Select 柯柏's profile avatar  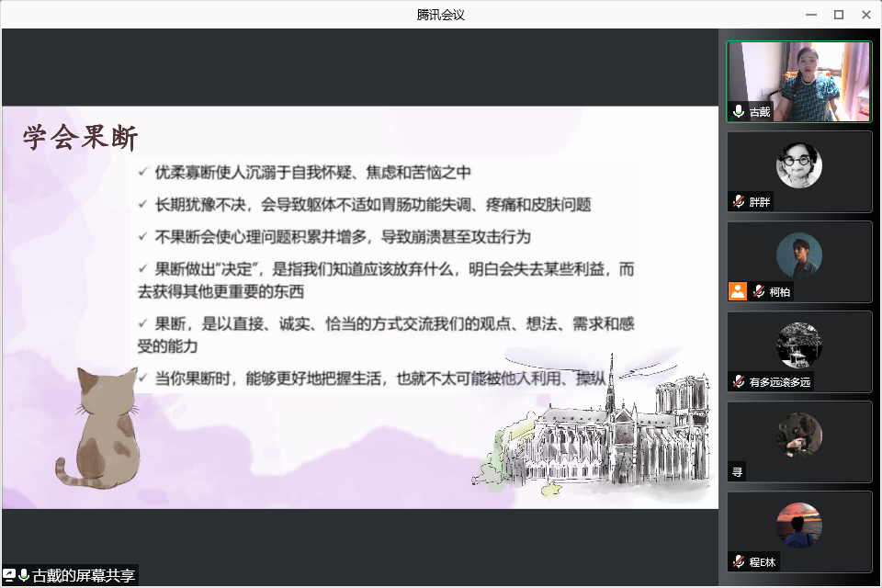click(798, 255)
